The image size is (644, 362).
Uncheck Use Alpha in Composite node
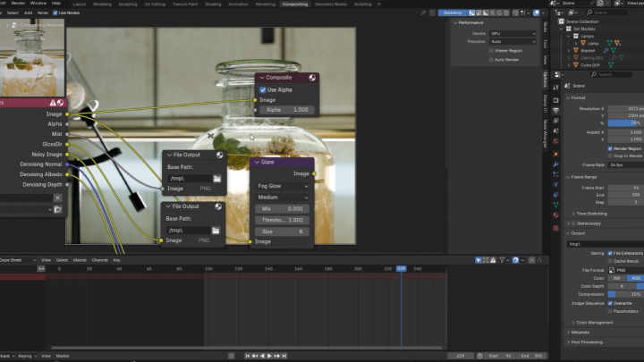point(263,89)
